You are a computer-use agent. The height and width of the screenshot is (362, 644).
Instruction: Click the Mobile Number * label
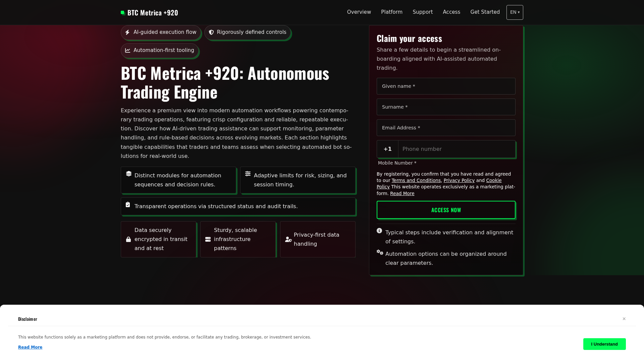point(397,163)
